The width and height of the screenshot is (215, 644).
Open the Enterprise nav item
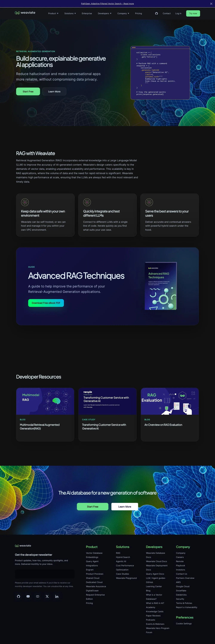coord(87,13)
